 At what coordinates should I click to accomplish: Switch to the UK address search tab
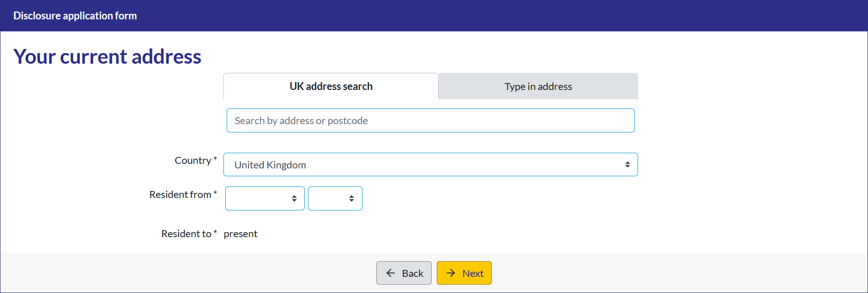pos(331,86)
